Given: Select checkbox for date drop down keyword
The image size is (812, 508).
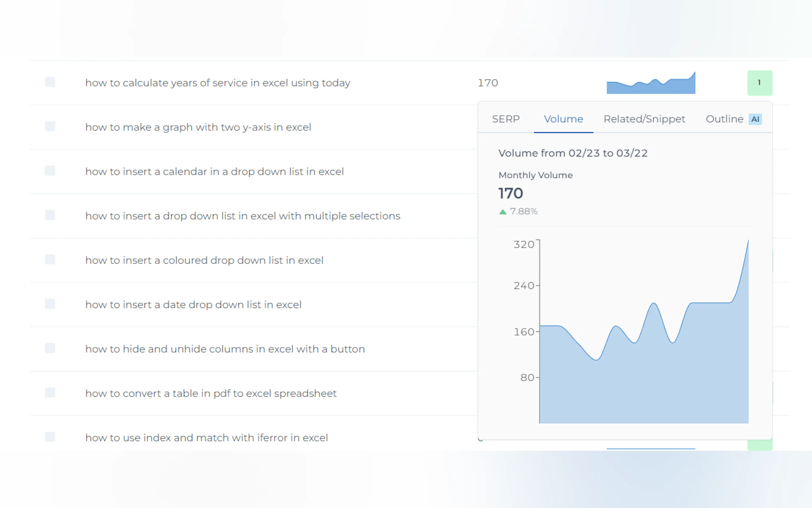Looking at the screenshot, I should click(50, 304).
